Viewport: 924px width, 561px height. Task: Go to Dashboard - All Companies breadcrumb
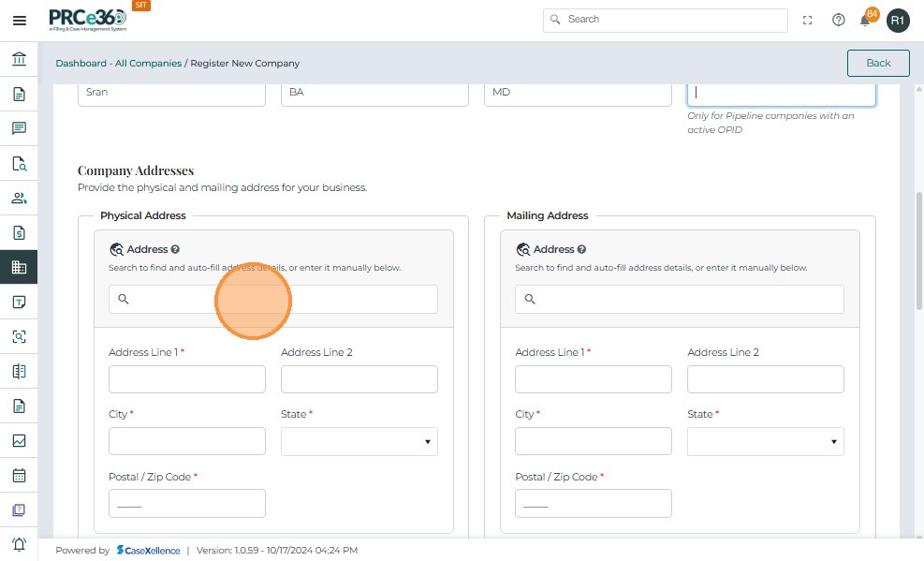pyautogui.click(x=118, y=64)
